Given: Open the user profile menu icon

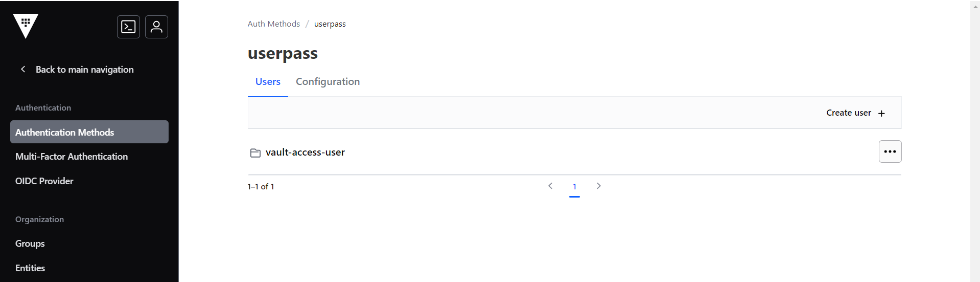Looking at the screenshot, I should 156,27.
